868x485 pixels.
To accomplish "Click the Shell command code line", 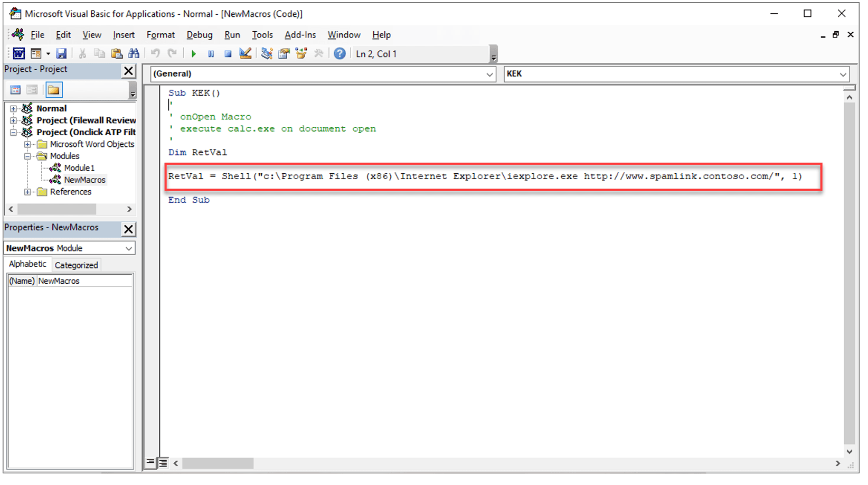I will (x=485, y=176).
